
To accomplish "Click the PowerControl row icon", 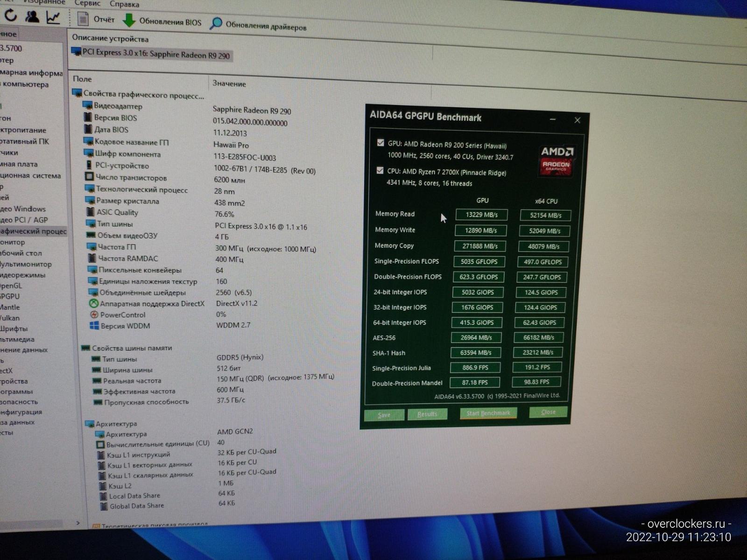I will (94, 315).
